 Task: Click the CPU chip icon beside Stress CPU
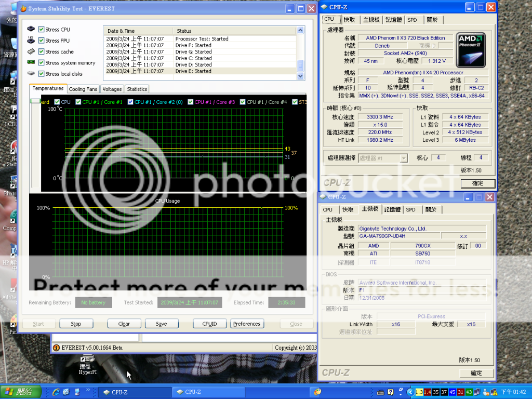coord(31,30)
